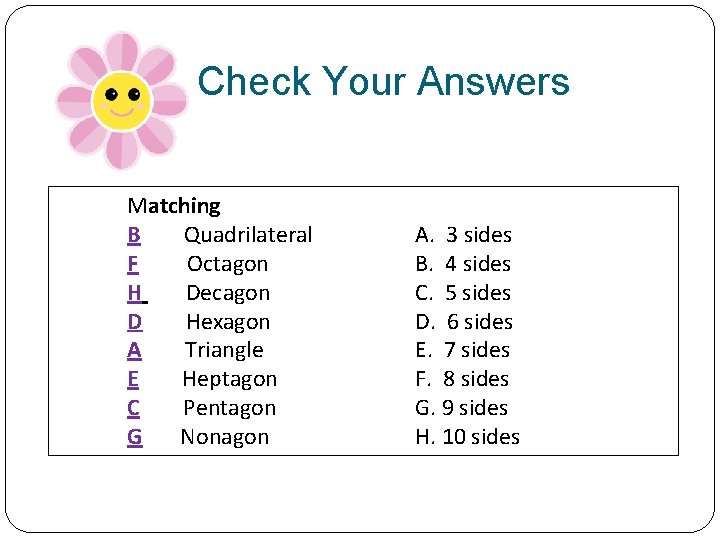Screen dimensions: 720x540
Task: Choose the "A. 3 sides" option
Action: (463, 235)
